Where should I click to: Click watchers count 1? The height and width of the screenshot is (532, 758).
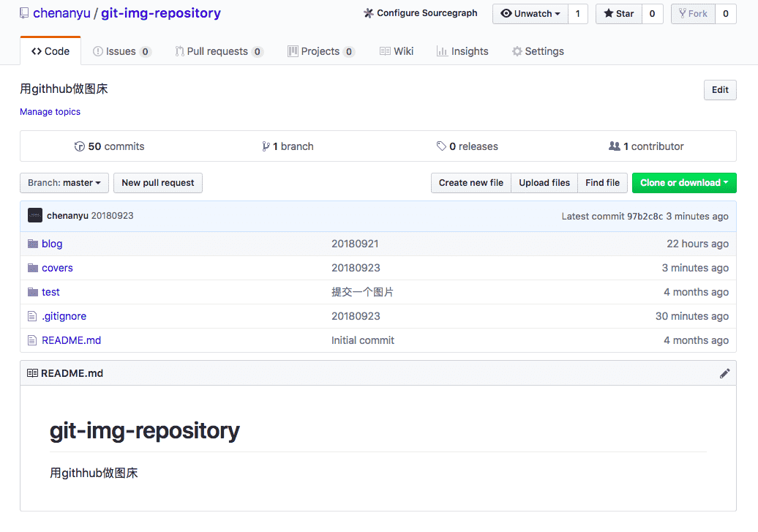point(578,14)
